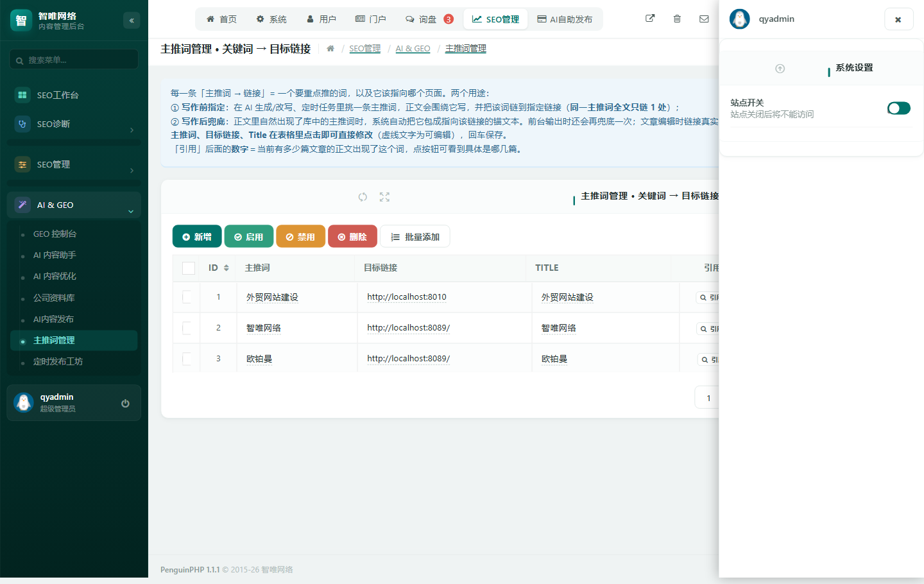
Task: Open external site icon in top bar
Action: 650,19
